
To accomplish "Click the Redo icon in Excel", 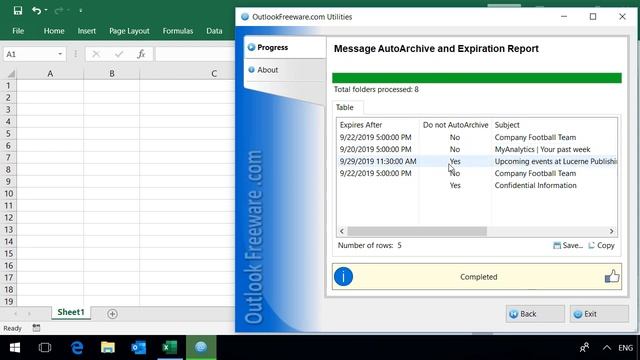I will pos(59,11).
